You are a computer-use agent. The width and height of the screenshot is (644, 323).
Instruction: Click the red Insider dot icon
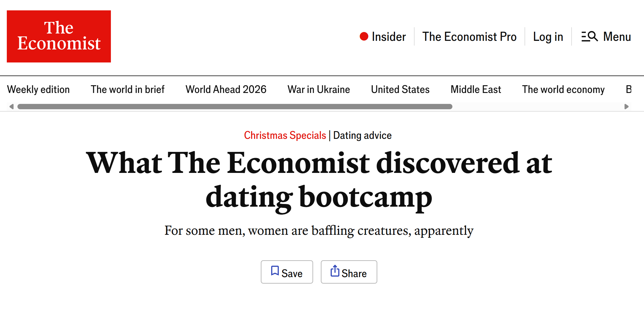(x=364, y=37)
